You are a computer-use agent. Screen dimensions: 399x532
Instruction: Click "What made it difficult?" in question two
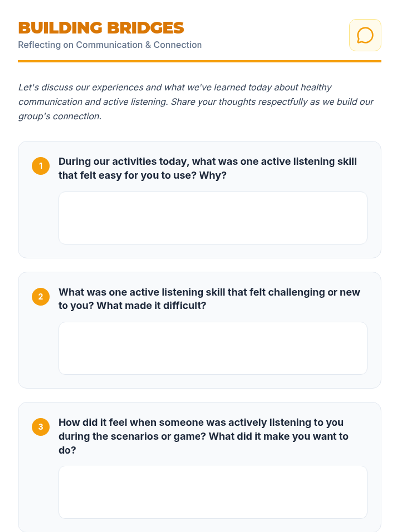151,305
